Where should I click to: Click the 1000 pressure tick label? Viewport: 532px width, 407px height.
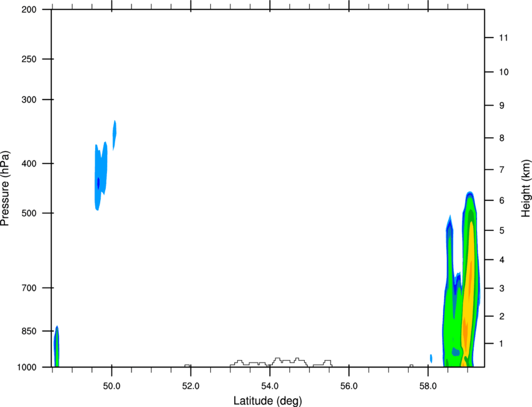27,368
